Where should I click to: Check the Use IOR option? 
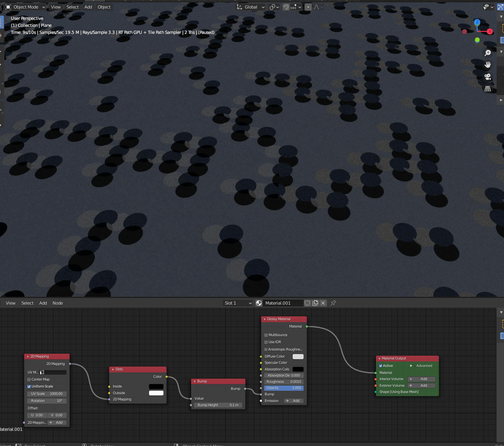[266, 342]
